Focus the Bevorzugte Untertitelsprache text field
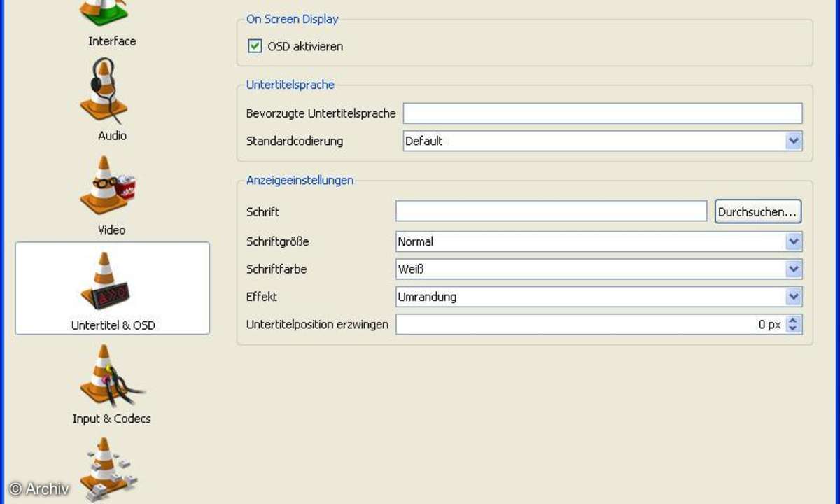The image size is (840, 504). click(603, 113)
